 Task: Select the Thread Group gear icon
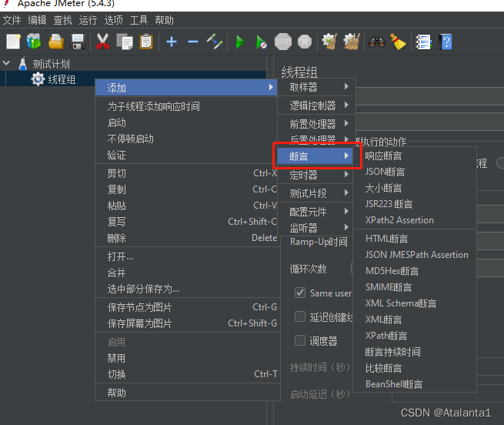pos(38,79)
